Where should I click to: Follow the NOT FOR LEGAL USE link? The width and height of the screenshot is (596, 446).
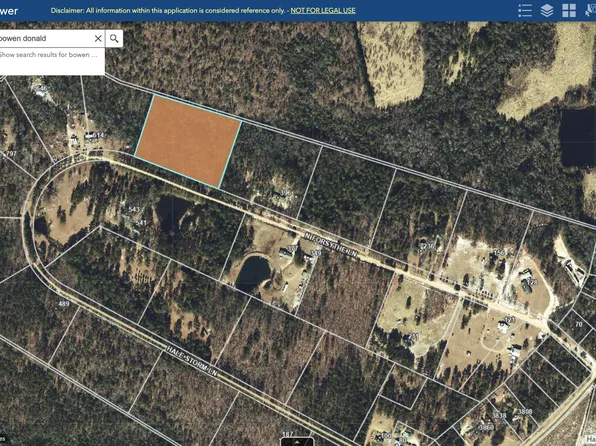coord(323,11)
